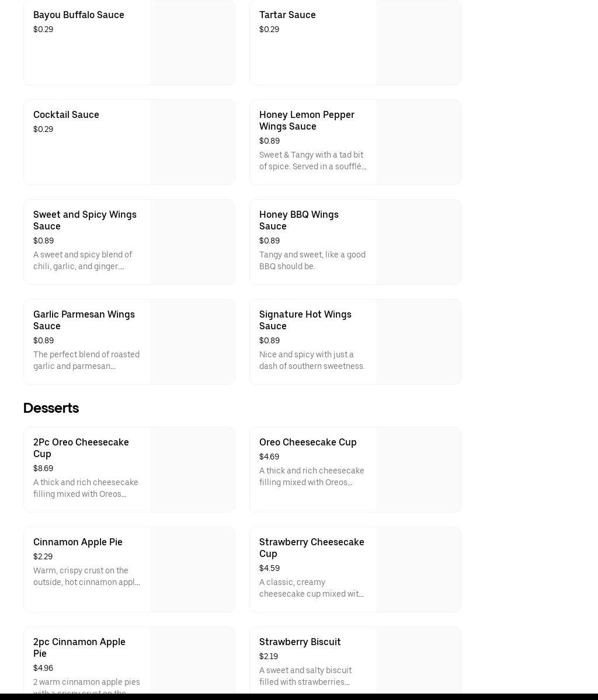
Task: Select the 2pc Cinnamon Apple Pie title
Action: (79, 647)
